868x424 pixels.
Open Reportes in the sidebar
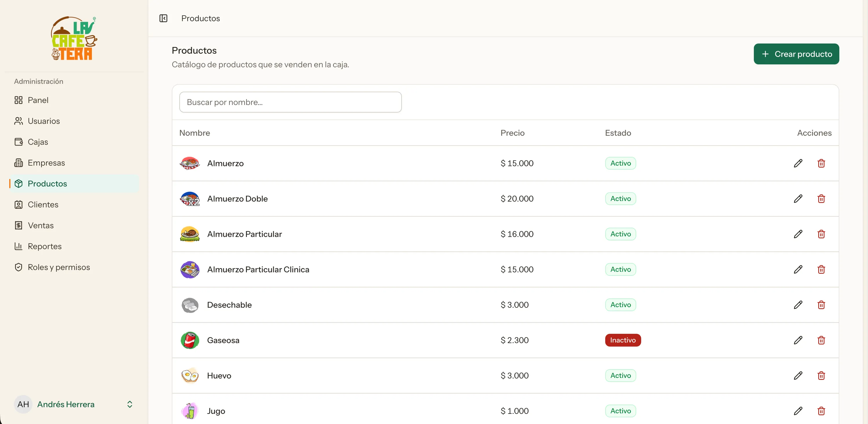(x=74, y=246)
